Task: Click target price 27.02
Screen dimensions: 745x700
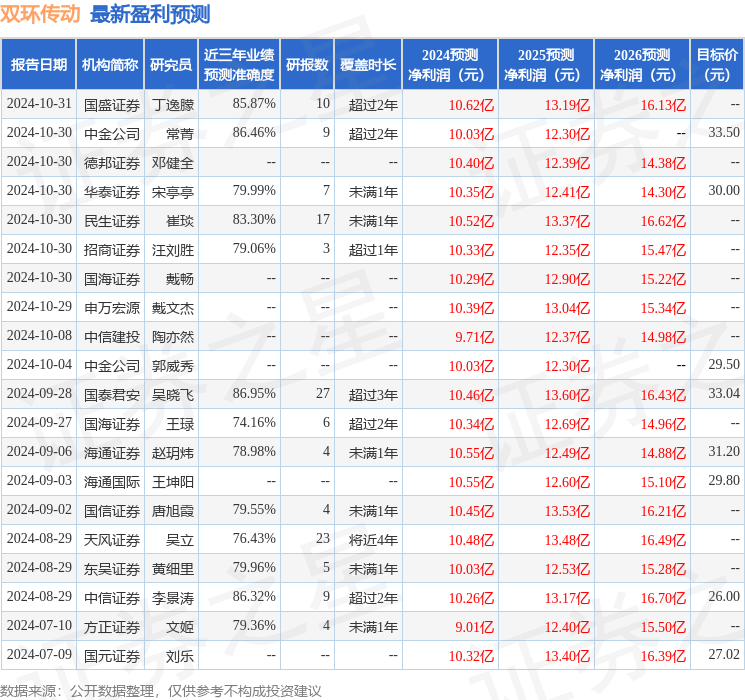Action: click(724, 654)
